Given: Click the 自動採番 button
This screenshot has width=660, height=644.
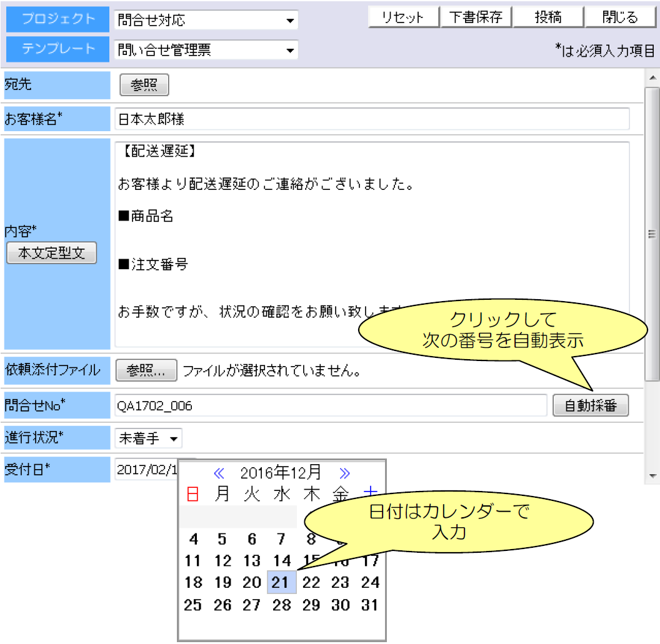Looking at the screenshot, I should [x=591, y=405].
